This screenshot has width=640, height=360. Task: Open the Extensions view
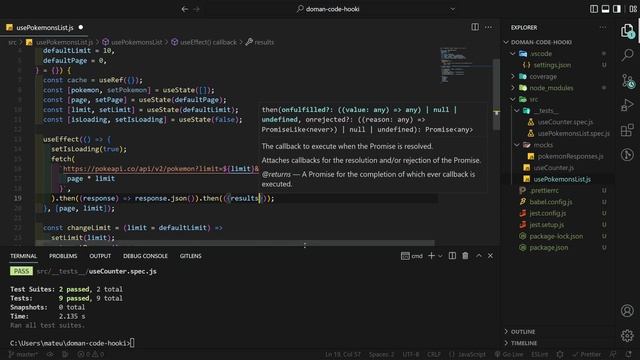pyautogui.click(x=627, y=130)
